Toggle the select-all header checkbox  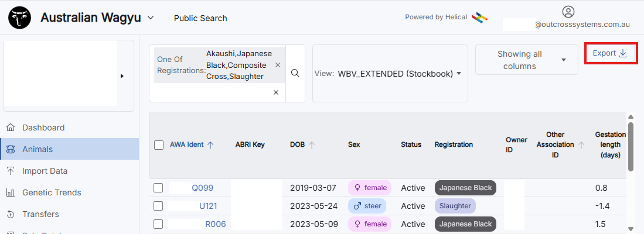tap(159, 145)
